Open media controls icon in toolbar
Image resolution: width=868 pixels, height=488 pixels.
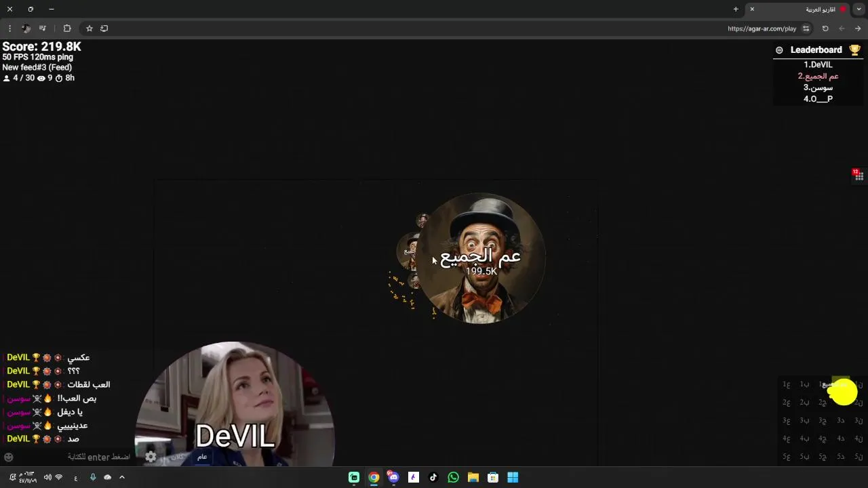[43, 28]
